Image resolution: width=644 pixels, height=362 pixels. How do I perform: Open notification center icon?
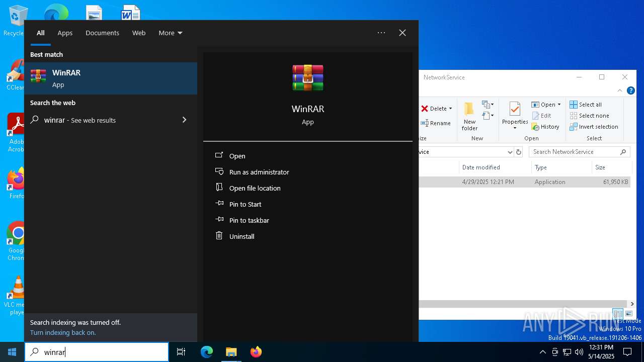tap(627, 352)
